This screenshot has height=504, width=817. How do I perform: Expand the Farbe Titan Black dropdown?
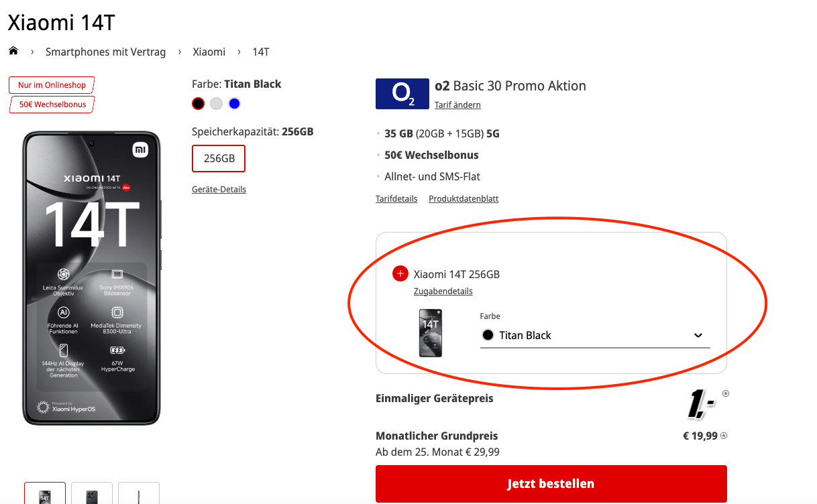click(x=595, y=335)
